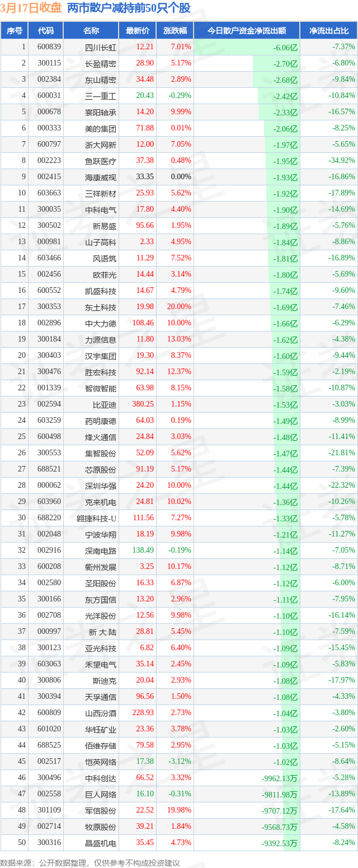Click the 最新价 column header
This screenshot has height=868, width=358.
tap(137, 31)
